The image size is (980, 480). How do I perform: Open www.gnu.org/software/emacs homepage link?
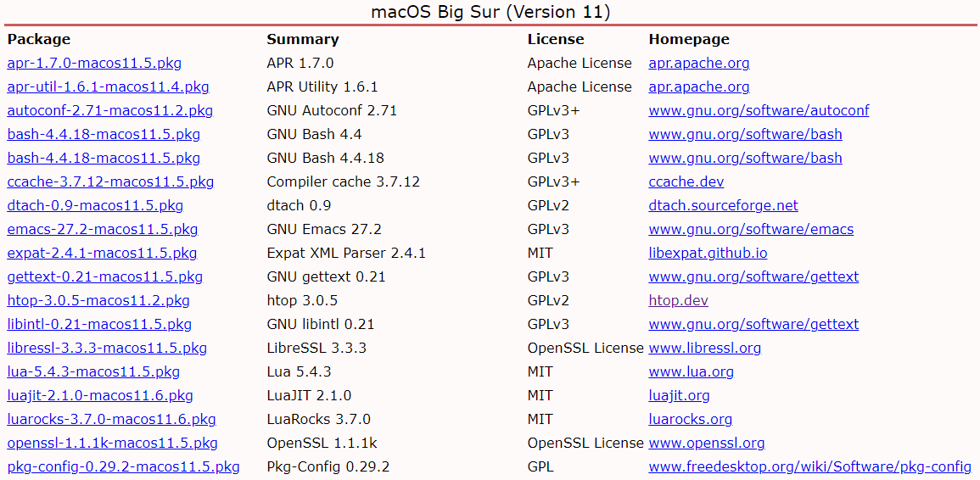[751, 230]
